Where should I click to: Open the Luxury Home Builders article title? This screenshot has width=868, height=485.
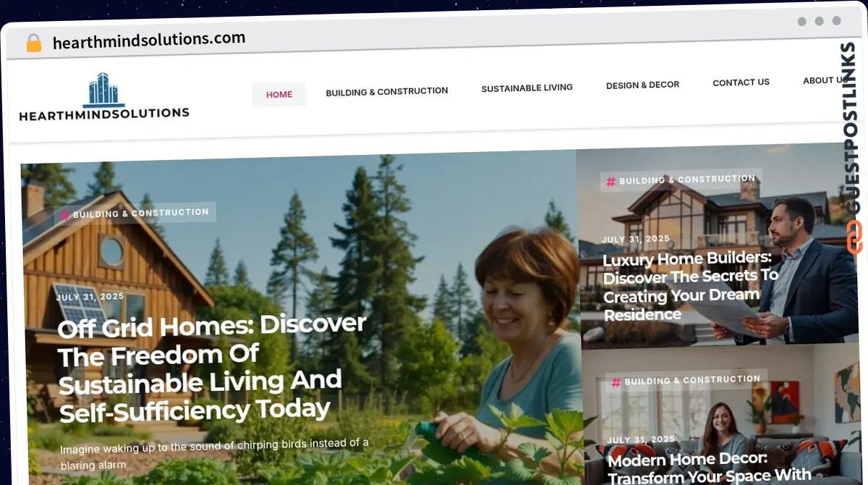click(x=690, y=287)
